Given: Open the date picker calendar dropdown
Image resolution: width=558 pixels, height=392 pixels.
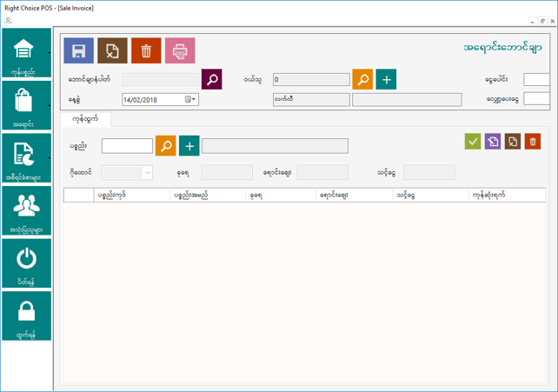Looking at the screenshot, I should [190, 100].
